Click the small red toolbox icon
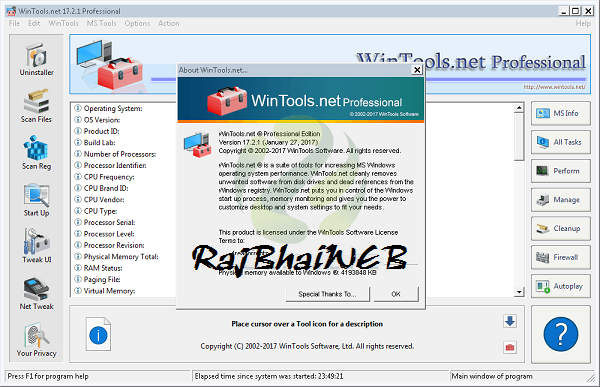This screenshot has height=387, width=600. pyautogui.click(x=510, y=347)
